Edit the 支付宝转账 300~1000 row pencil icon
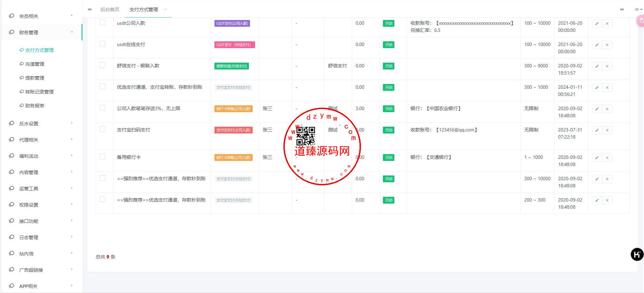The height and width of the screenshot is (293, 644). point(597,88)
